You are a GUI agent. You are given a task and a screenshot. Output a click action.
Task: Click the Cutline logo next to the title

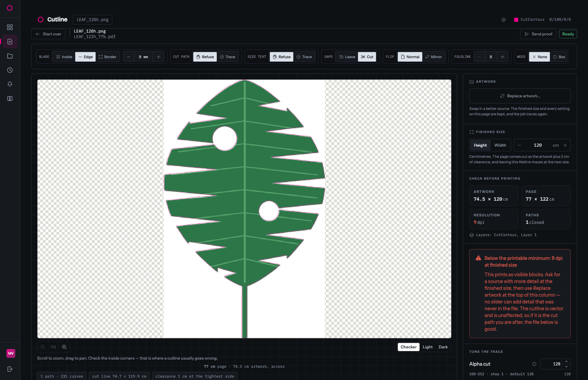pyautogui.click(x=41, y=20)
